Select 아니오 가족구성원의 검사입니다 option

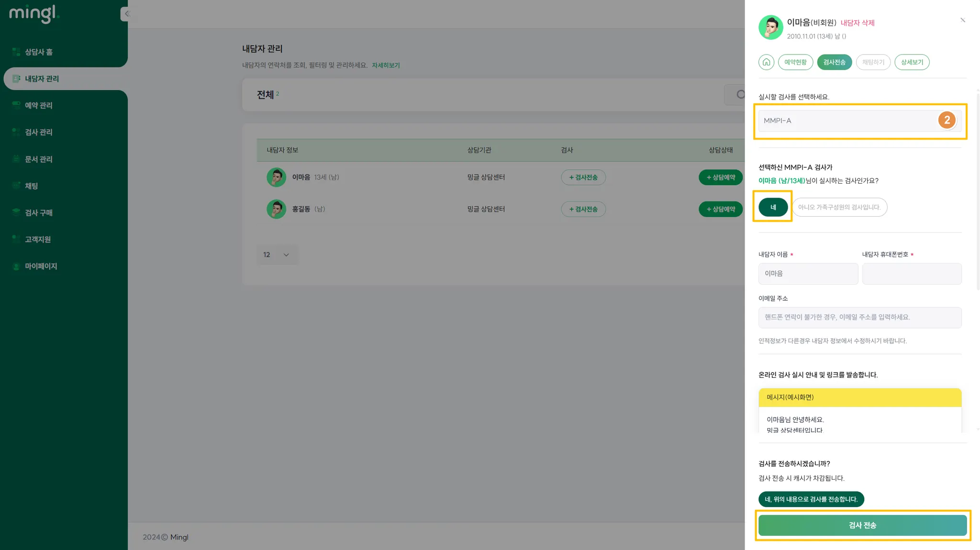pyautogui.click(x=839, y=207)
